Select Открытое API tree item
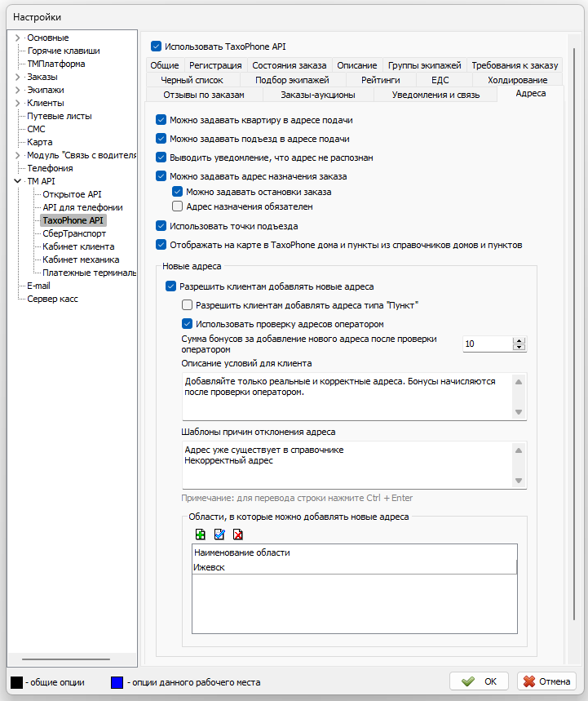The height and width of the screenshot is (701, 588). pyautogui.click(x=72, y=194)
